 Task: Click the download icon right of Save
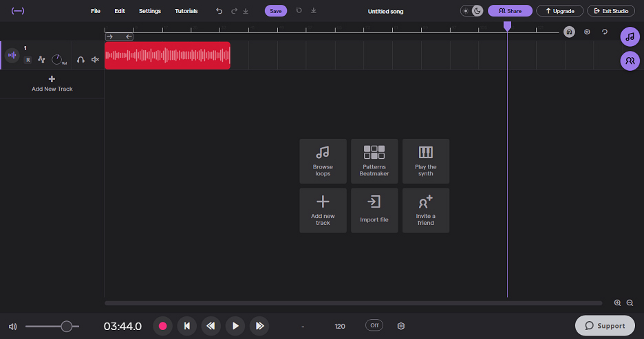click(x=313, y=11)
